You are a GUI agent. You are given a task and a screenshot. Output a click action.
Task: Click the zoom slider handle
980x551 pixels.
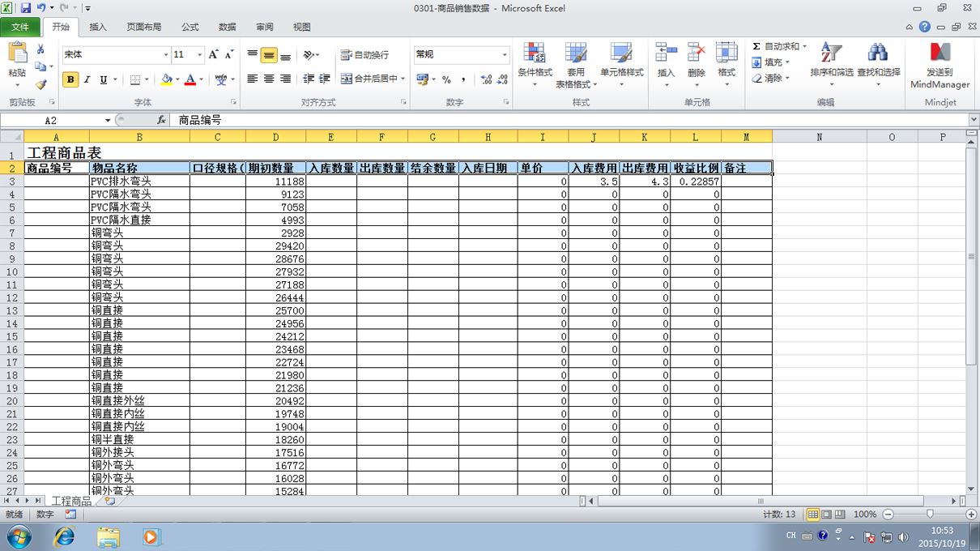[930, 515]
